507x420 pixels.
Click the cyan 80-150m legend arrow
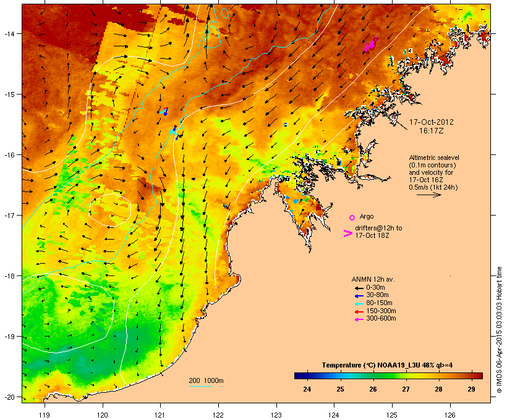coord(359,304)
